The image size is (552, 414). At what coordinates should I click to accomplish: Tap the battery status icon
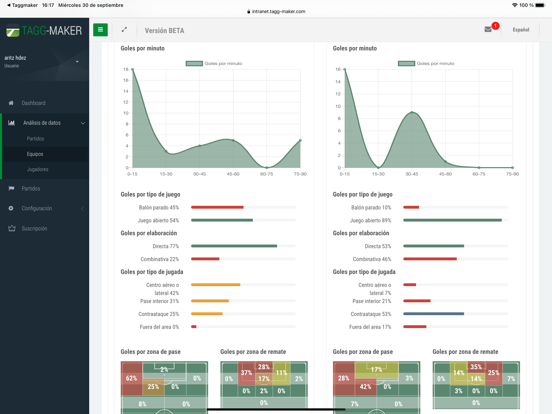point(540,5)
